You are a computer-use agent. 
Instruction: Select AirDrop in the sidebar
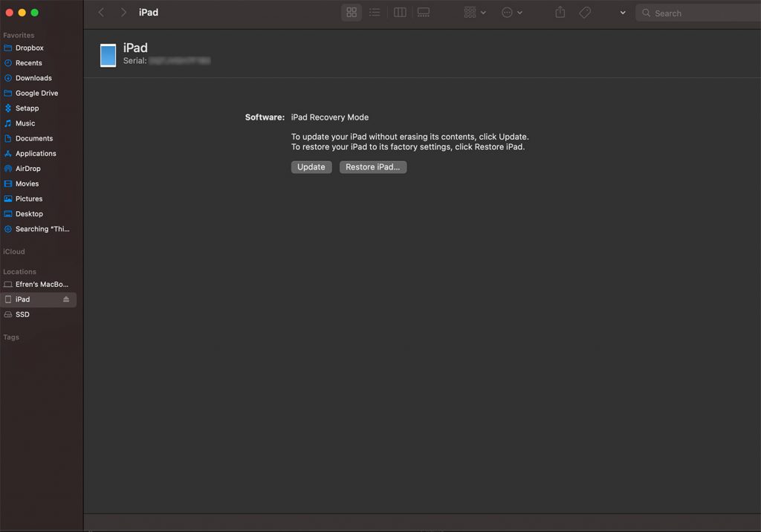click(x=39, y=169)
